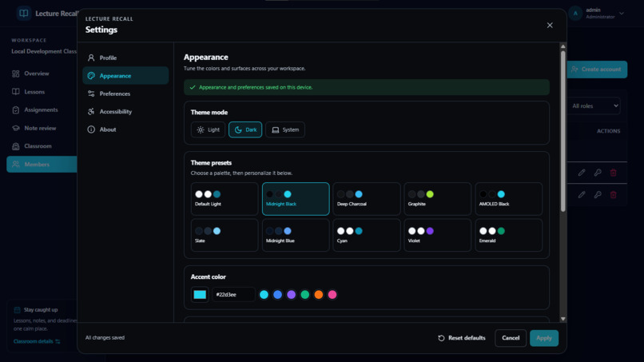Switch theme mode to Light

point(209,129)
